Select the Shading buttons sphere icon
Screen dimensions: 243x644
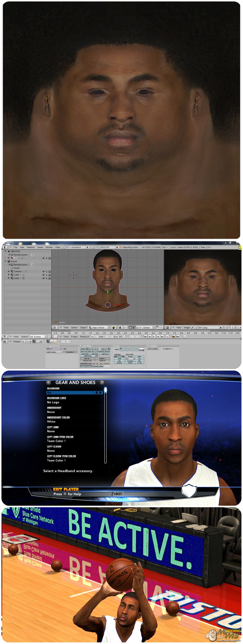(31, 342)
